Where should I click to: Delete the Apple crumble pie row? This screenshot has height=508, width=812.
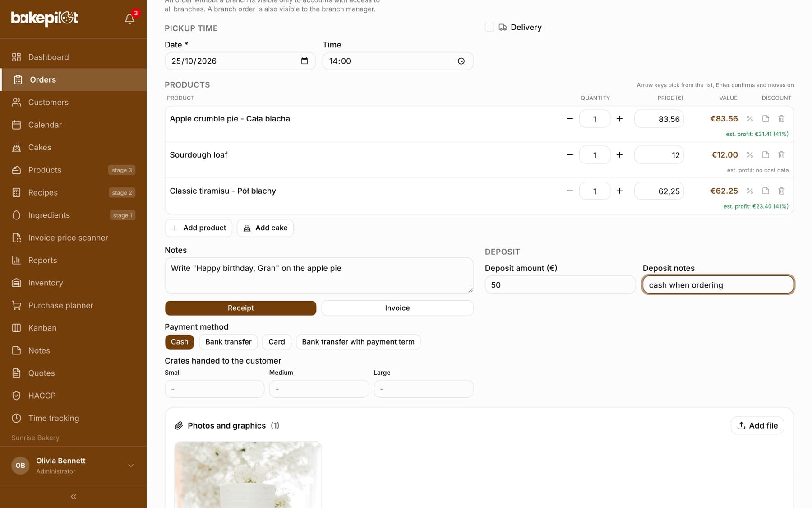click(x=781, y=119)
